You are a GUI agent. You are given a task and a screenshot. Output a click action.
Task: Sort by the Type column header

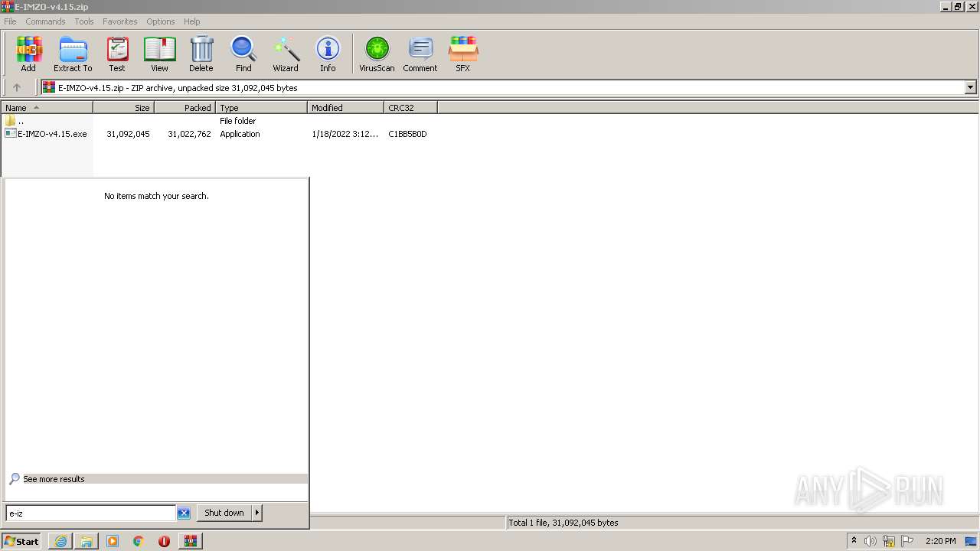(x=261, y=108)
